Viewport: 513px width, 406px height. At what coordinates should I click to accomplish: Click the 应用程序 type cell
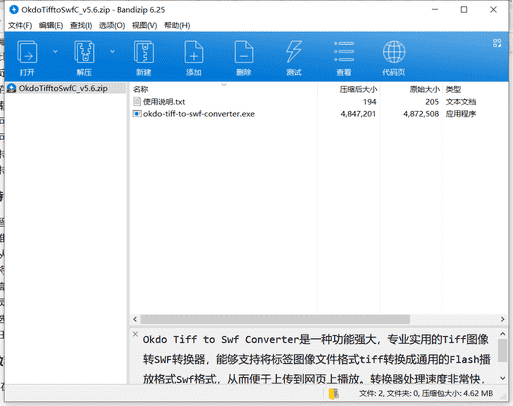(x=461, y=114)
